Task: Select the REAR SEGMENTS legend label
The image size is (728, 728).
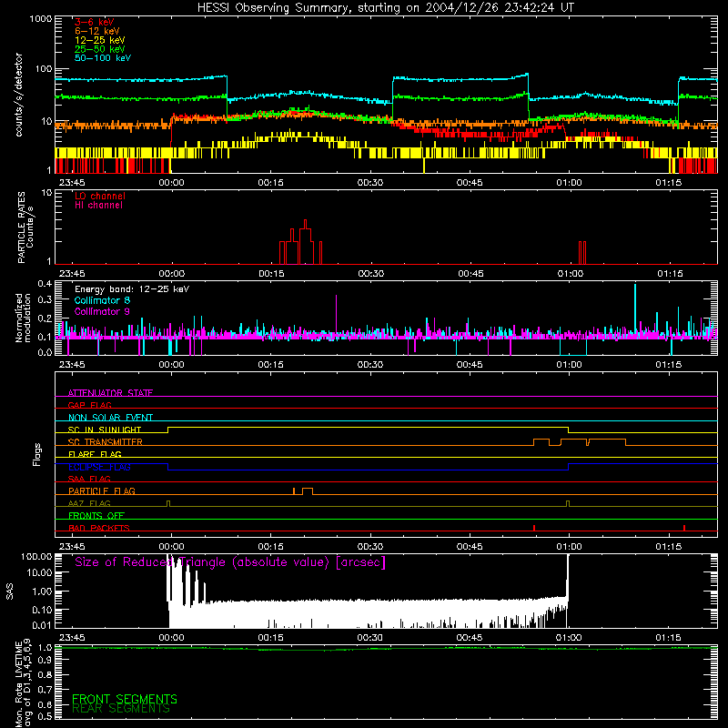Action: click(x=121, y=709)
